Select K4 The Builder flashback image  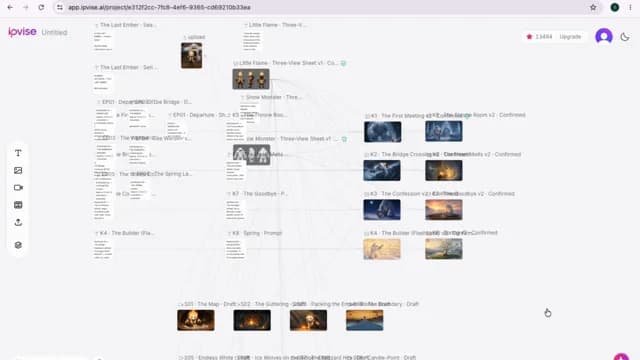(x=382, y=249)
